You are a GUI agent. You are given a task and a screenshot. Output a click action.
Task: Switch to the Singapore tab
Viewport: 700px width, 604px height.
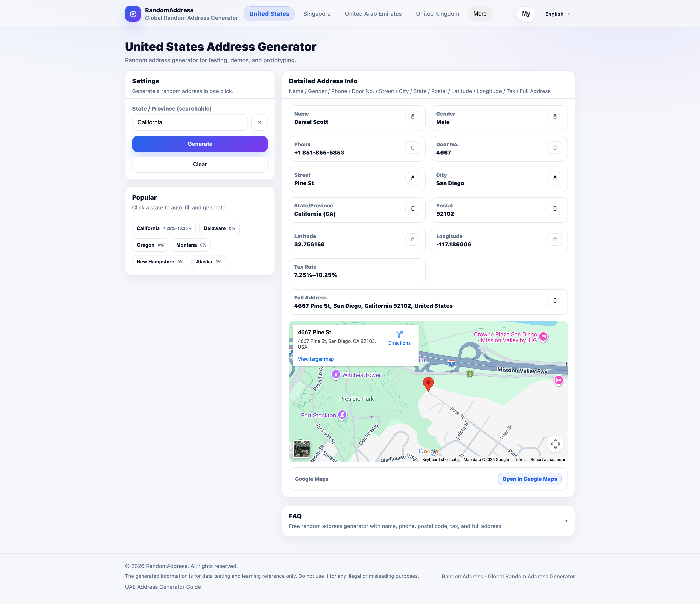click(x=316, y=14)
